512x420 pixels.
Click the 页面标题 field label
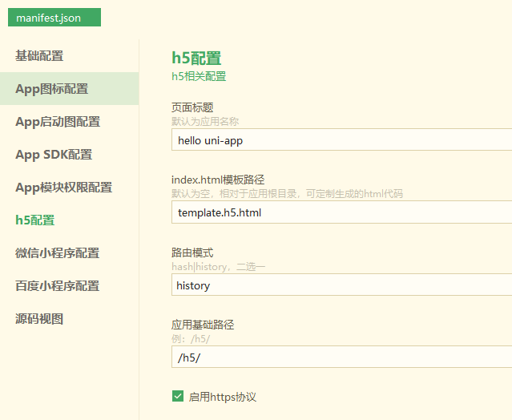point(192,107)
